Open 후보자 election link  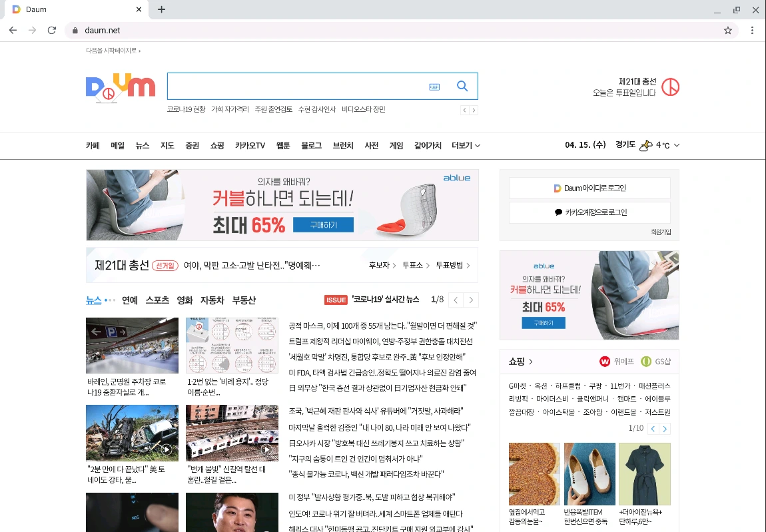pyautogui.click(x=382, y=265)
